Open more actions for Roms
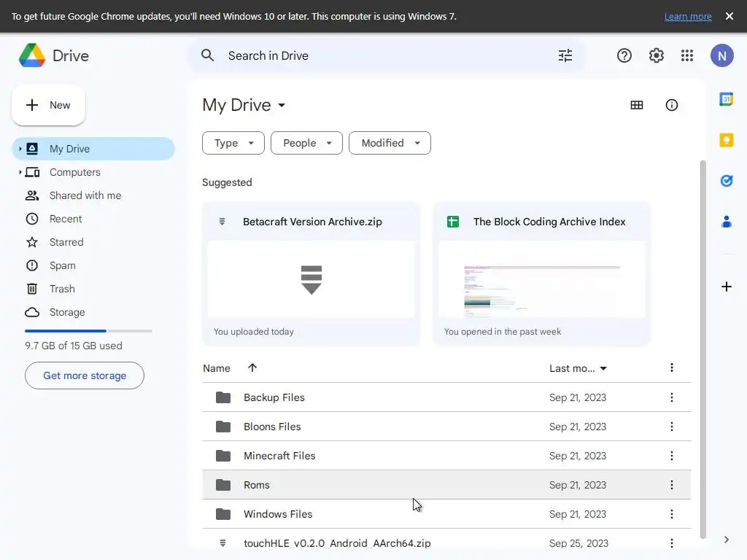This screenshot has width=747, height=560. [671, 485]
